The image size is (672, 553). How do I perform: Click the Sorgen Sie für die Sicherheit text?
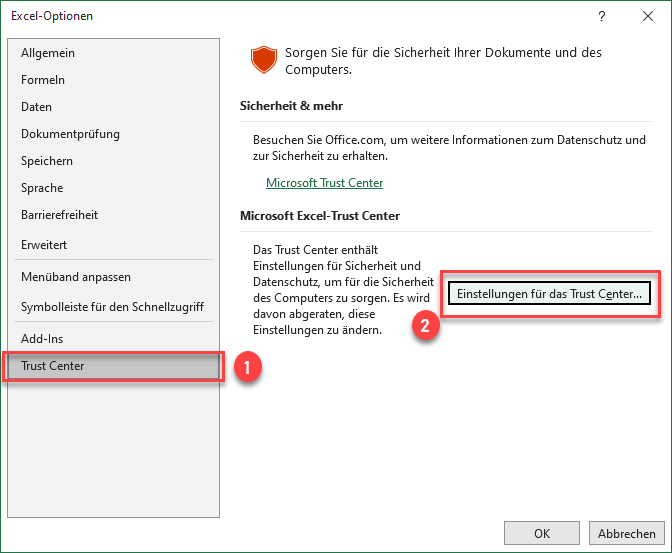[444, 61]
